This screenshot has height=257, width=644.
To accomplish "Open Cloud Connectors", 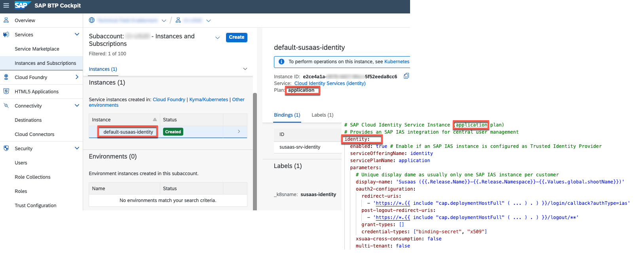I will pyautogui.click(x=34, y=134).
